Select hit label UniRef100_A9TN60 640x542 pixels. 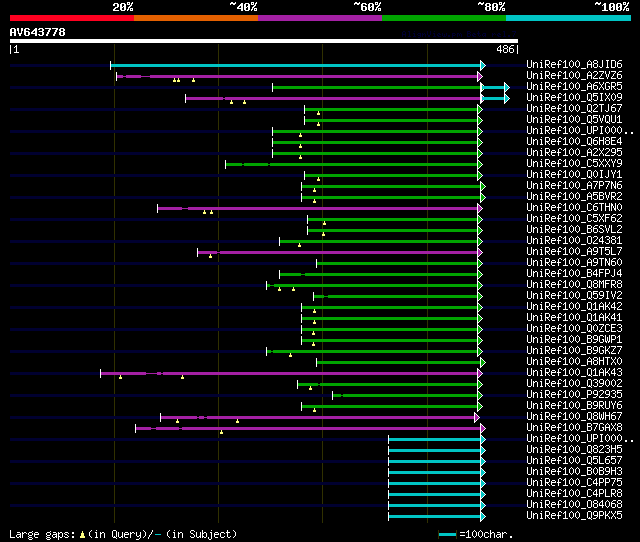point(574,263)
